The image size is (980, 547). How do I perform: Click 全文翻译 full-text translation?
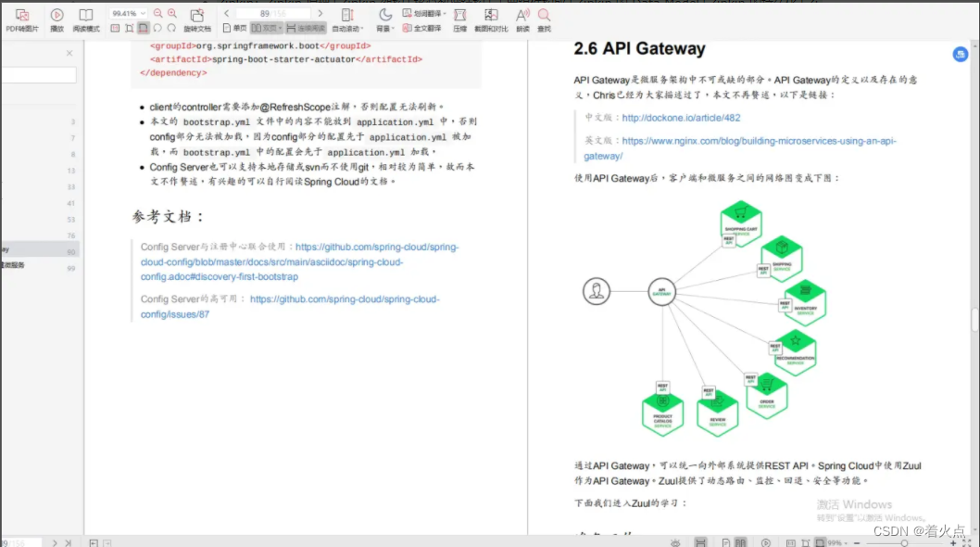pos(421,28)
